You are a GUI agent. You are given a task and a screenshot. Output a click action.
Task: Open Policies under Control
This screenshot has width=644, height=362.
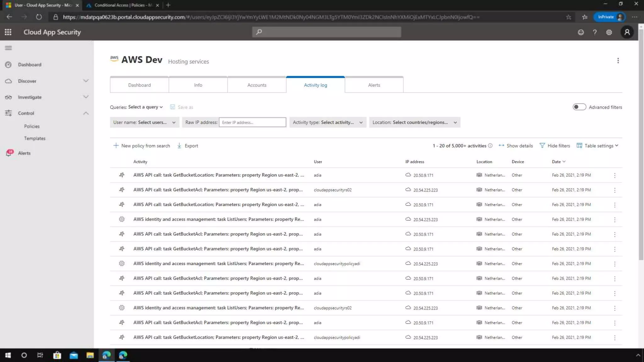click(x=32, y=126)
